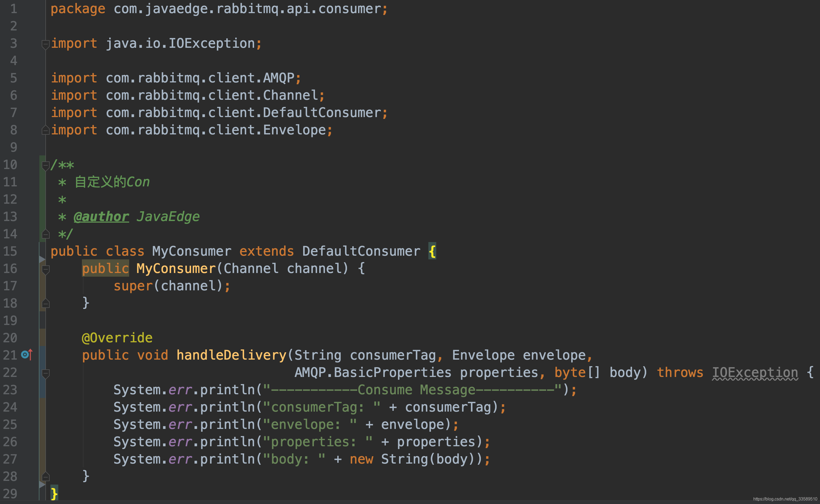Click the fold end marker beside the Envelope import
820x504 pixels.
(46, 130)
